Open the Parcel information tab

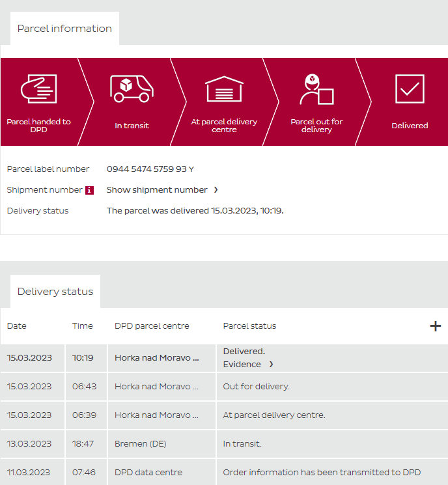(64, 29)
